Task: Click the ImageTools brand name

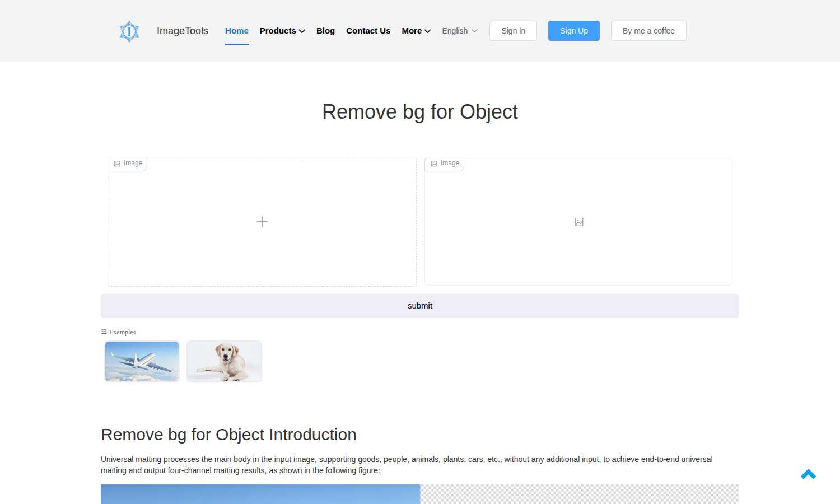Action: click(x=183, y=31)
